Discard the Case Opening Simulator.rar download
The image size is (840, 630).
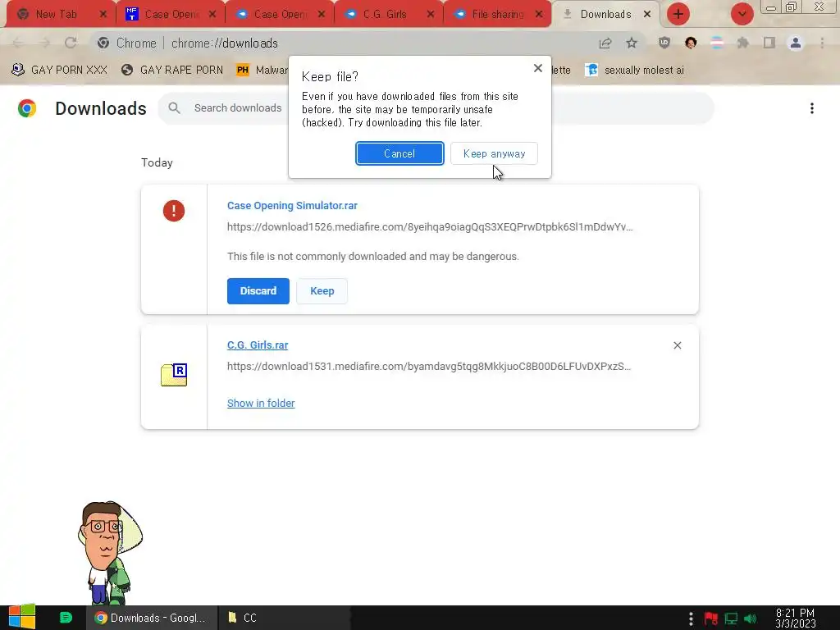[x=258, y=291]
